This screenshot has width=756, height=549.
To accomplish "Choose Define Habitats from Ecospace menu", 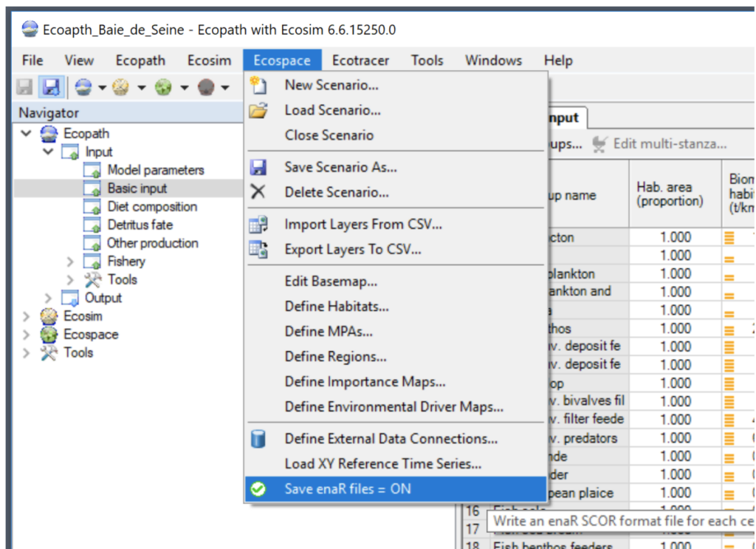I will coord(336,307).
